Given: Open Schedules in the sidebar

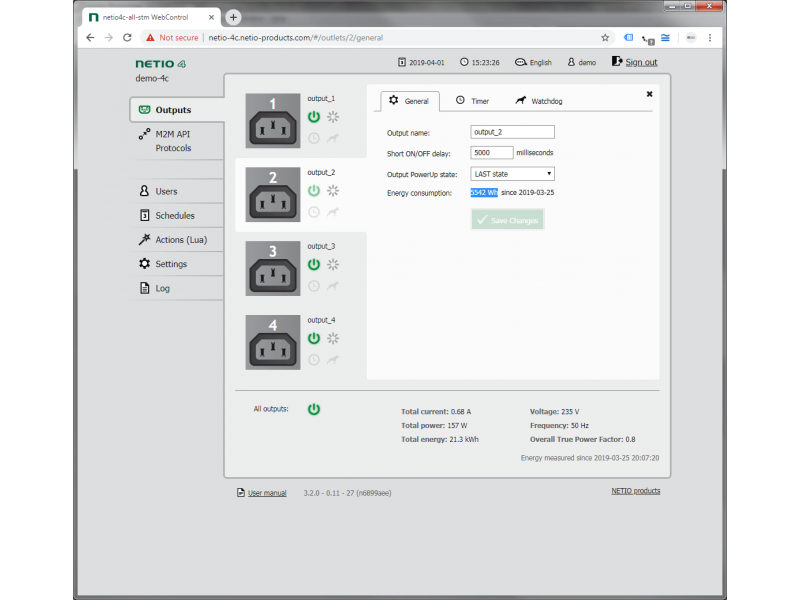Looking at the screenshot, I should click(179, 215).
